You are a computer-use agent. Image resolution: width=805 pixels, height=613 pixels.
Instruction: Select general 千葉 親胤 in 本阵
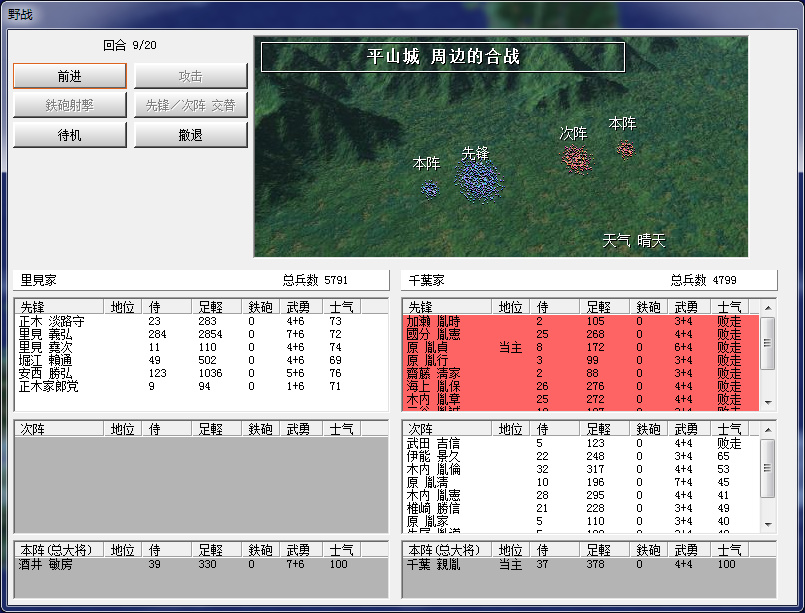tap(588, 564)
